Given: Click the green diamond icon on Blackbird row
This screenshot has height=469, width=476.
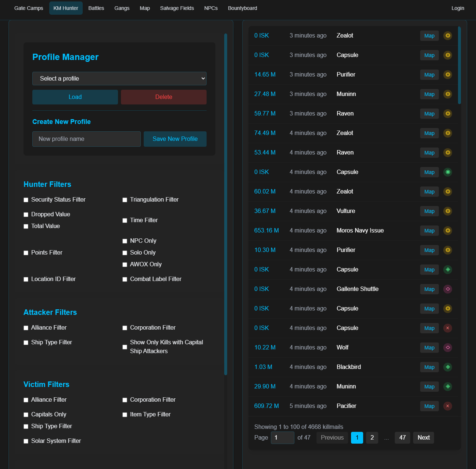Looking at the screenshot, I should point(447,367).
